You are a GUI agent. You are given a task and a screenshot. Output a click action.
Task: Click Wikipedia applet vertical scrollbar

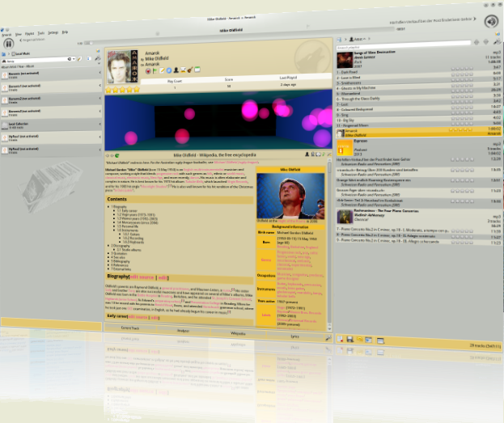click(329, 246)
